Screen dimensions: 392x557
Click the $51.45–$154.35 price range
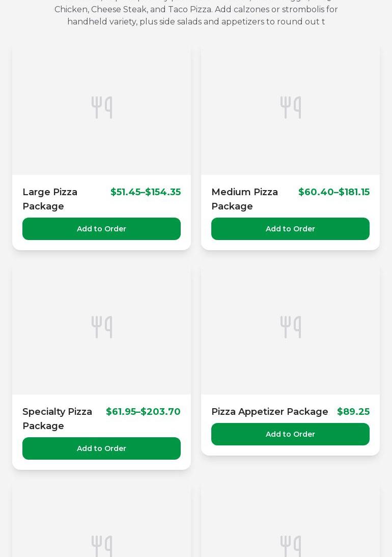(146, 192)
